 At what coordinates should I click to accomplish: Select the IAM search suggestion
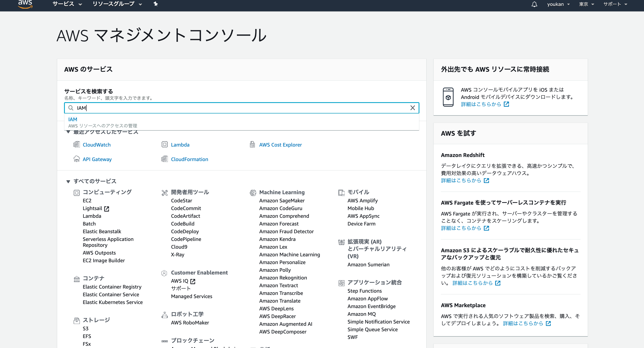pyautogui.click(x=73, y=119)
